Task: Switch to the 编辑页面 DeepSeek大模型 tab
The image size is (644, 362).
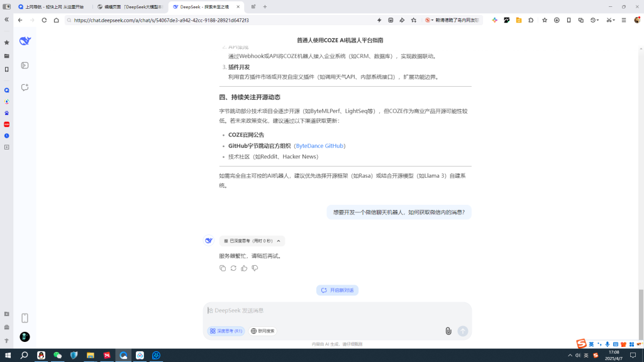Action: point(130,7)
